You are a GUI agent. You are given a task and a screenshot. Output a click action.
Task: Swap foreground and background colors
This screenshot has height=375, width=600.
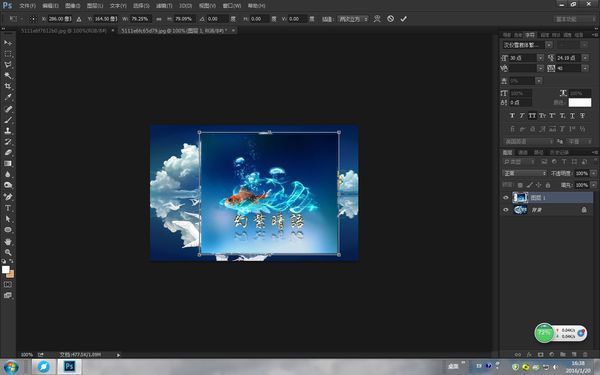pyautogui.click(x=11, y=261)
